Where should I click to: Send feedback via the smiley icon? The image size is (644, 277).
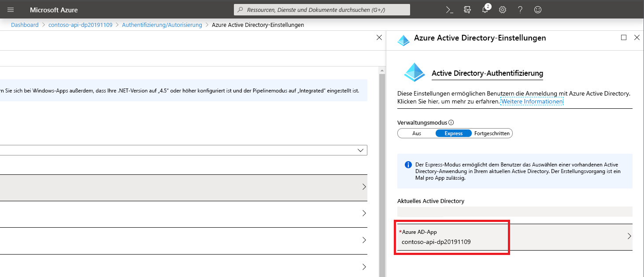pyautogui.click(x=537, y=9)
